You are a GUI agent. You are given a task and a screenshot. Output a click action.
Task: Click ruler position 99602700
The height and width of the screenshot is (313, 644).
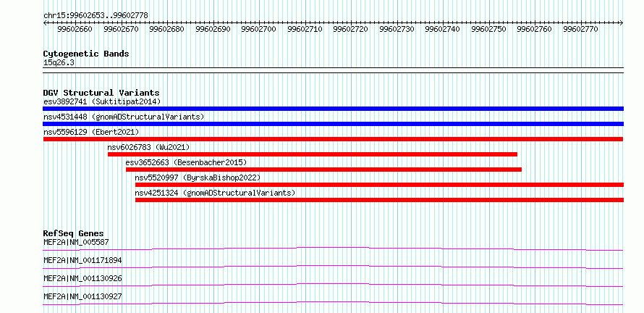pos(259,29)
